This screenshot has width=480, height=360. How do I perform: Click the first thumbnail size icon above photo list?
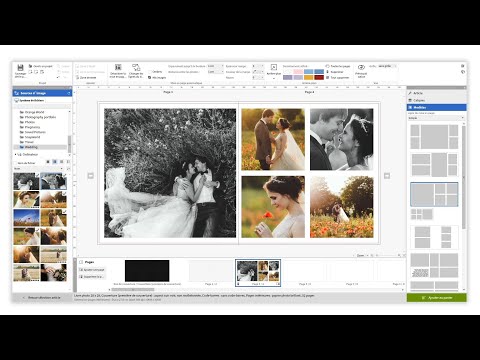[48, 162]
